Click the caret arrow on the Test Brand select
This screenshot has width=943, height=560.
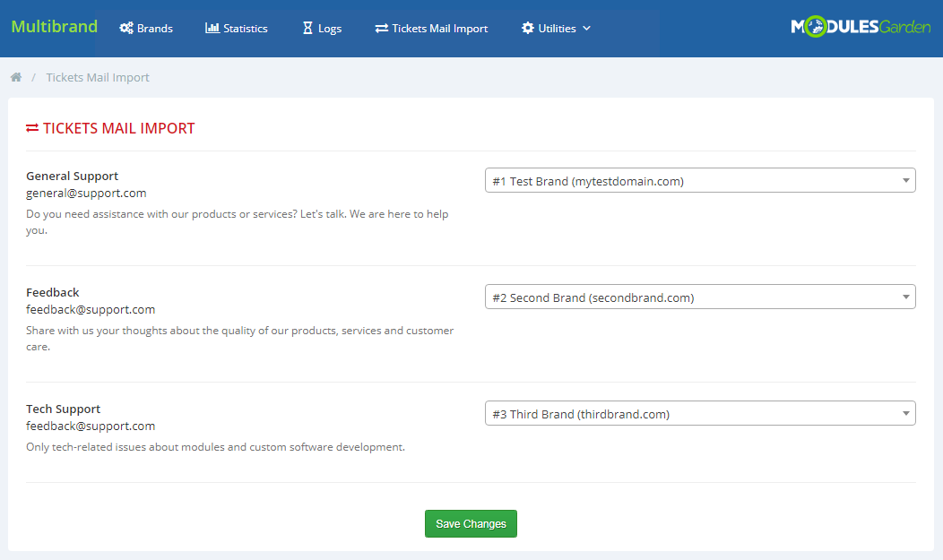tap(904, 179)
